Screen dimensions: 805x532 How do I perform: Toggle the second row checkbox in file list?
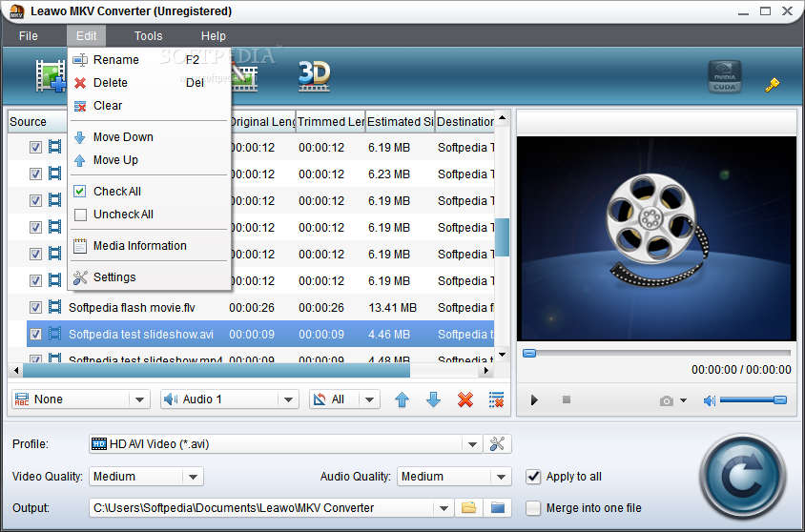click(35, 174)
